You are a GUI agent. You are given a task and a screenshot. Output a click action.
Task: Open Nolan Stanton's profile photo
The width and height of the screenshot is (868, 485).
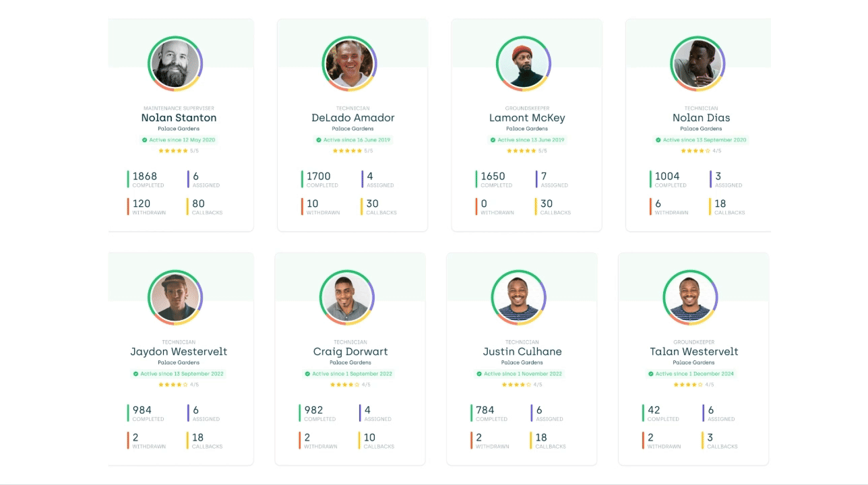(175, 63)
